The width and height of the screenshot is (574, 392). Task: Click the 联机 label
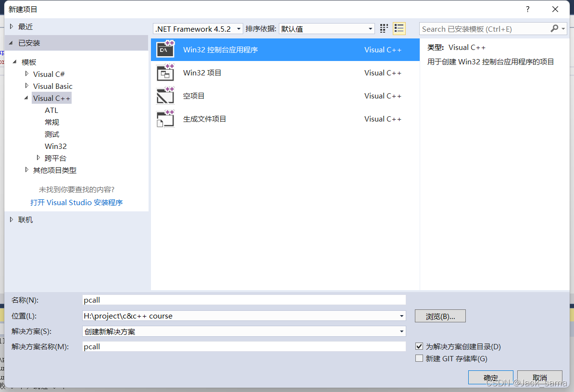pyautogui.click(x=25, y=220)
